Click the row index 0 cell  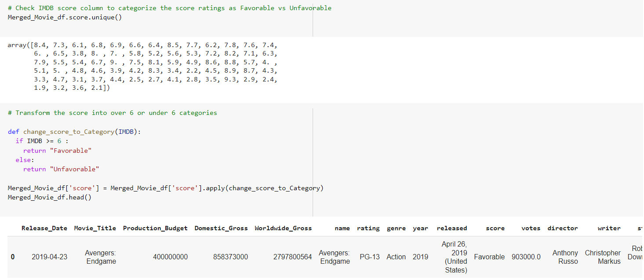pos(12,257)
